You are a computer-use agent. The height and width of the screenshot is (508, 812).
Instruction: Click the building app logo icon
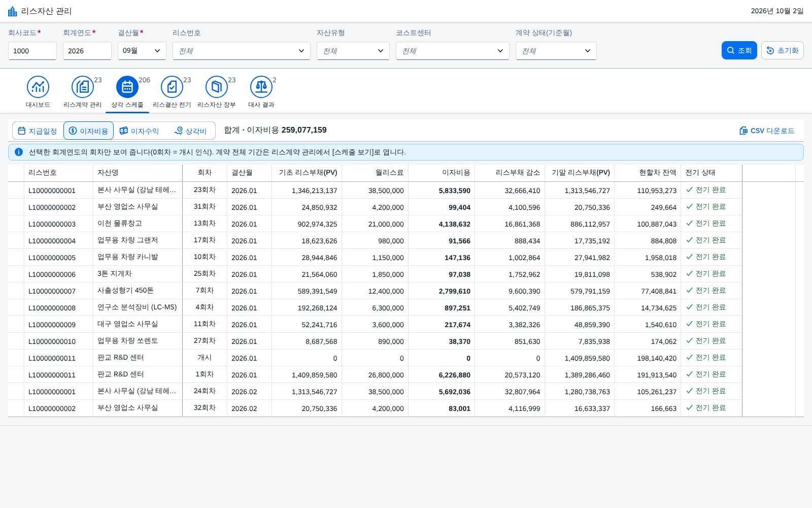[13, 11]
